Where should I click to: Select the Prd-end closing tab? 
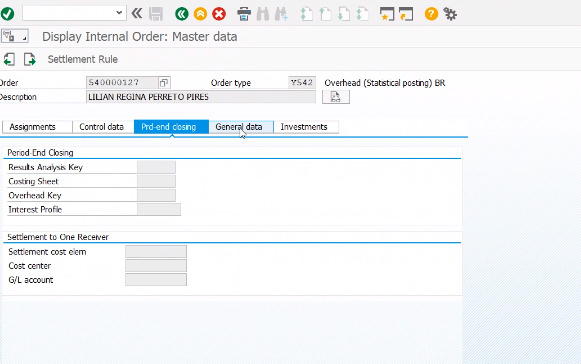point(171,127)
